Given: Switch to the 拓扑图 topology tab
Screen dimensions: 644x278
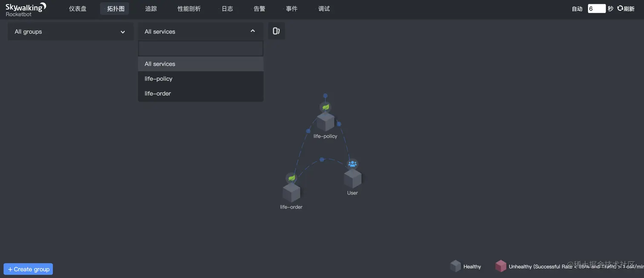Looking at the screenshot, I should coord(115,9).
